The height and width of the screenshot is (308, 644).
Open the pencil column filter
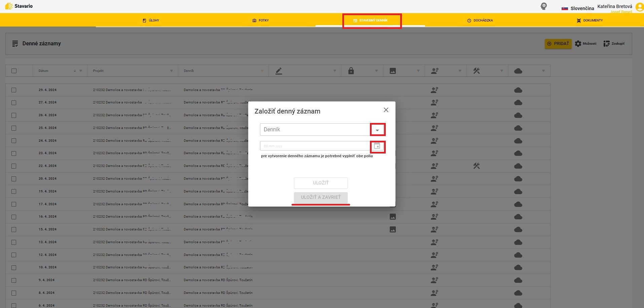point(335,71)
